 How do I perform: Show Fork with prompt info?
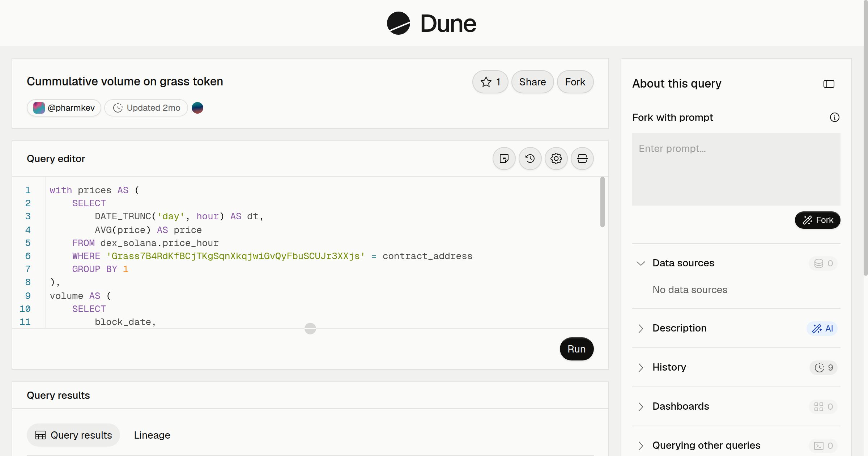(835, 117)
